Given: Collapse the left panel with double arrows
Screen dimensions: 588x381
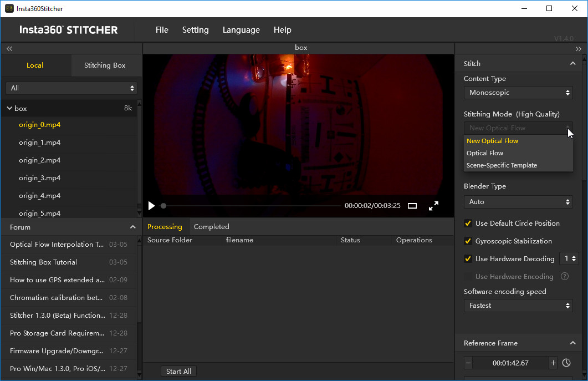Looking at the screenshot, I should click(x=9, y=49).
